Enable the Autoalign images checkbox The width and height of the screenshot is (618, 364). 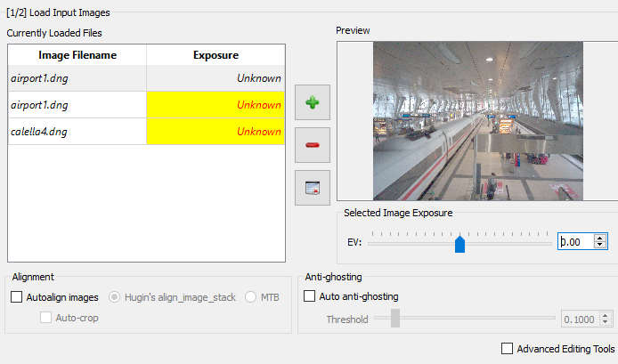[17, 297]
